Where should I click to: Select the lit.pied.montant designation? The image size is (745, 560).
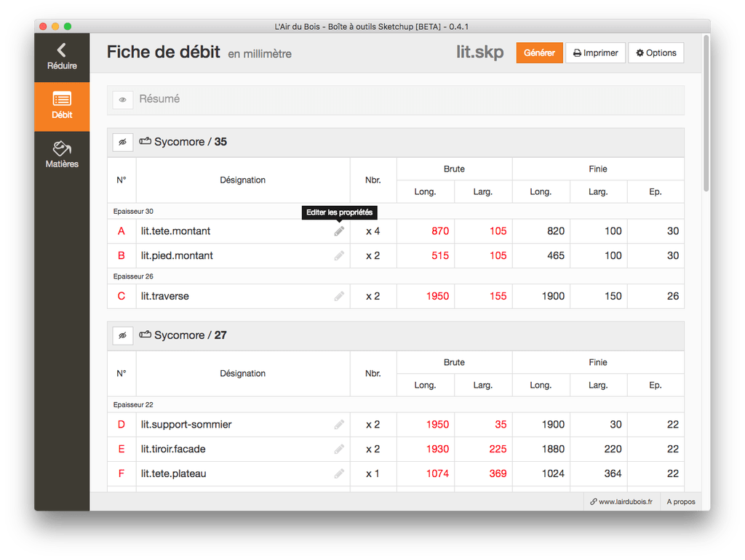click(177, 255)
